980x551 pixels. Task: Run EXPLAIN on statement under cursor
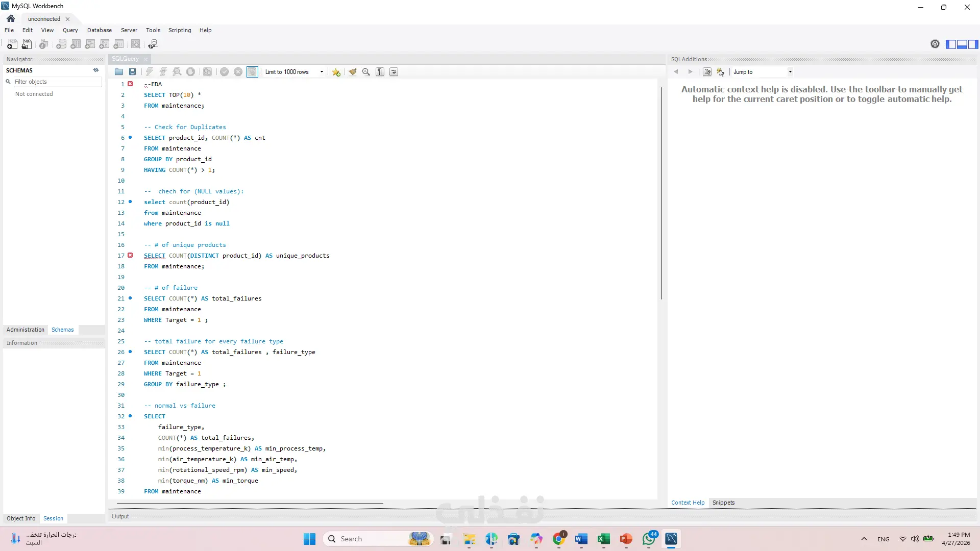[177, 72]
